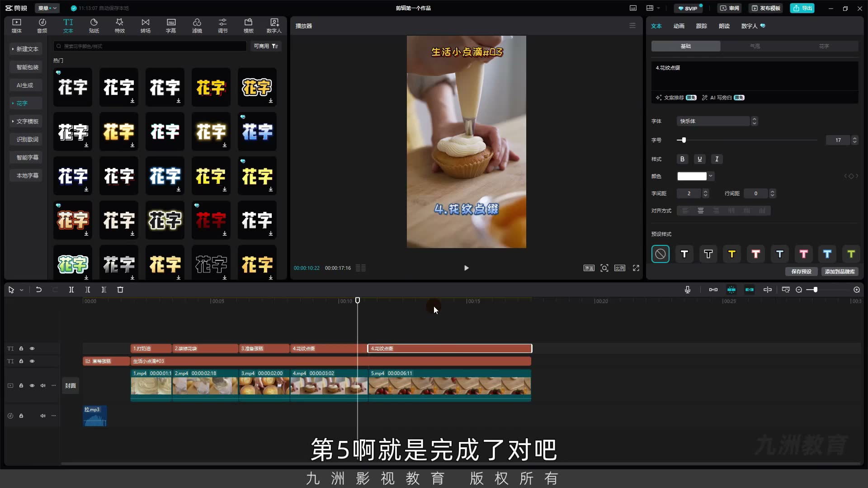The width and height of the screenshot is (868, 488).
Task: Click the 封面 cover button
Action: point(71,385)
